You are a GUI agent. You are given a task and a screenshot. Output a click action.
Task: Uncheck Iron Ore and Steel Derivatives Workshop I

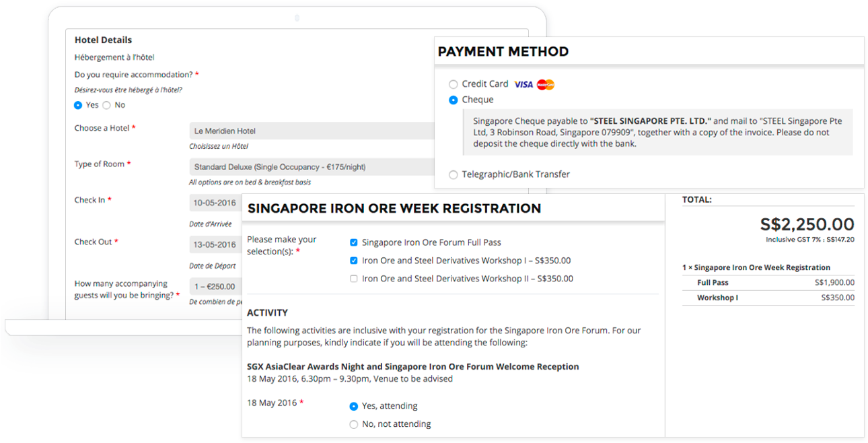[x=353, y=260]
